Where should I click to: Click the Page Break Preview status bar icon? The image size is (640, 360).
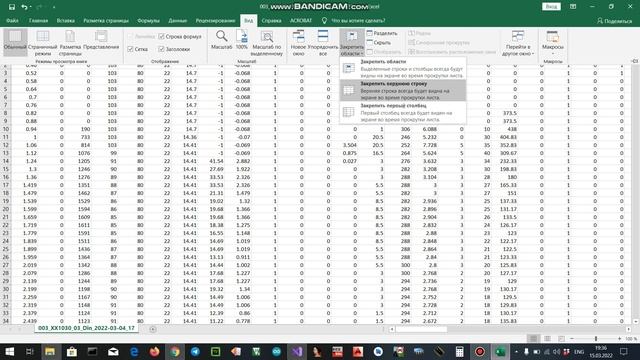coord(561,339)
